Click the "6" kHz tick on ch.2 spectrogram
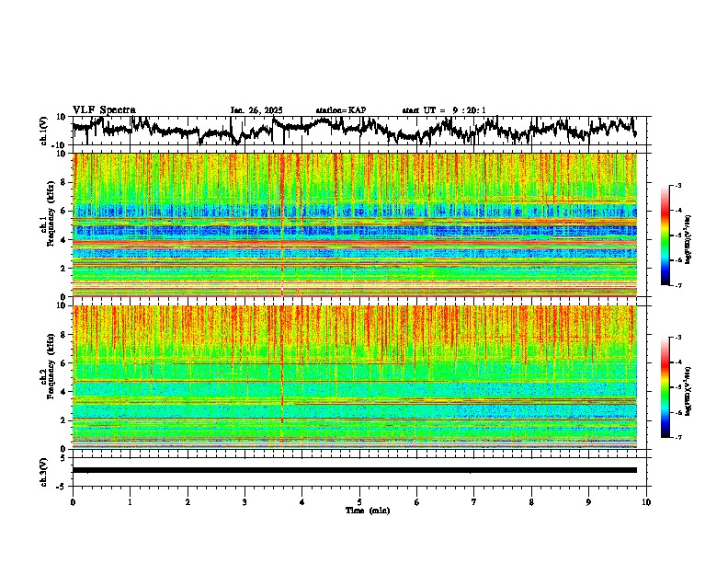 [x=64, y=362]
